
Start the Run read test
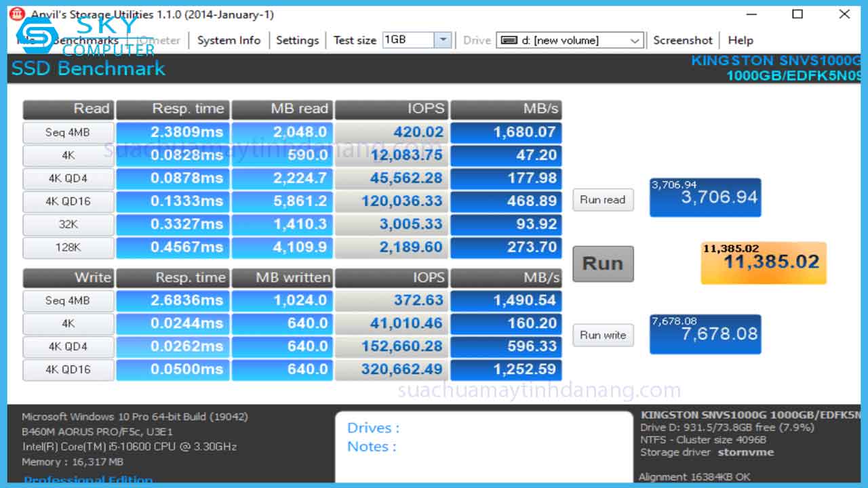pos(602,200)
